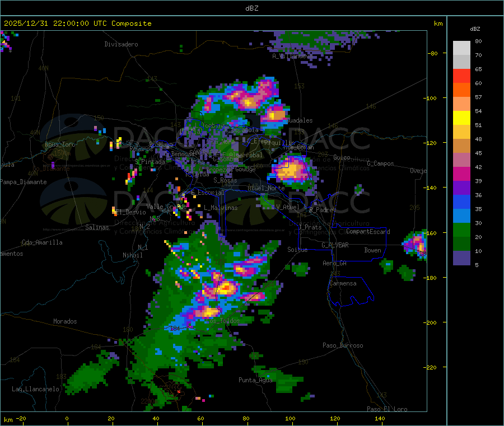Click the Atuel_Norte map label

266,188
